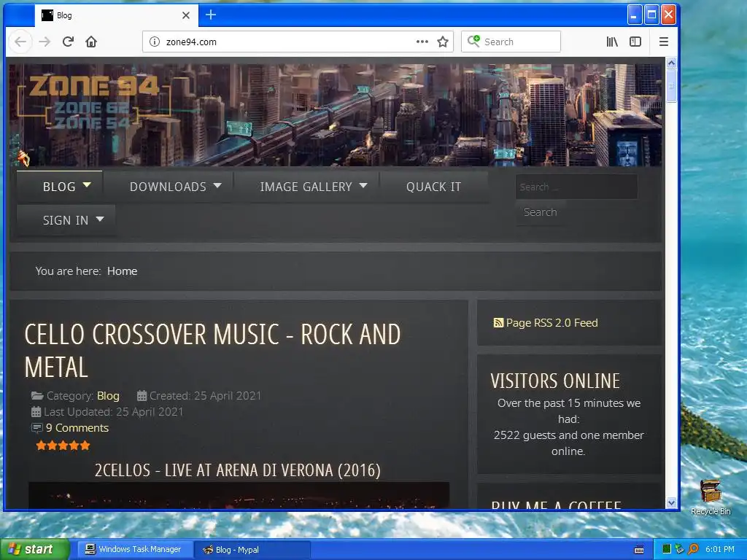Open the 9 Comments link

[x=77, y=427]
